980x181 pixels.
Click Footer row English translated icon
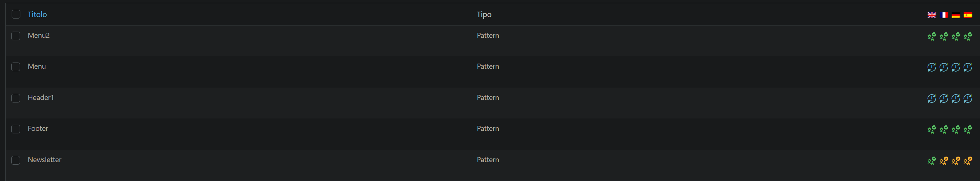point(931,130)
